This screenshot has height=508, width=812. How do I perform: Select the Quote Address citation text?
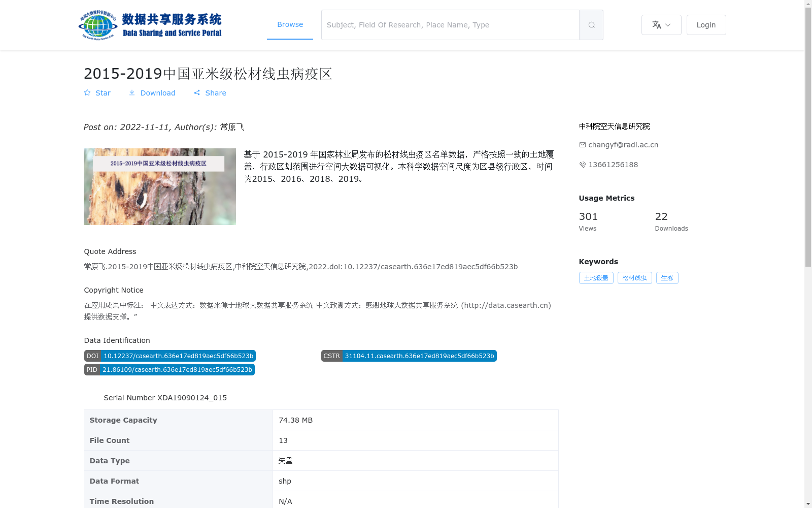[x=301, y=267]
